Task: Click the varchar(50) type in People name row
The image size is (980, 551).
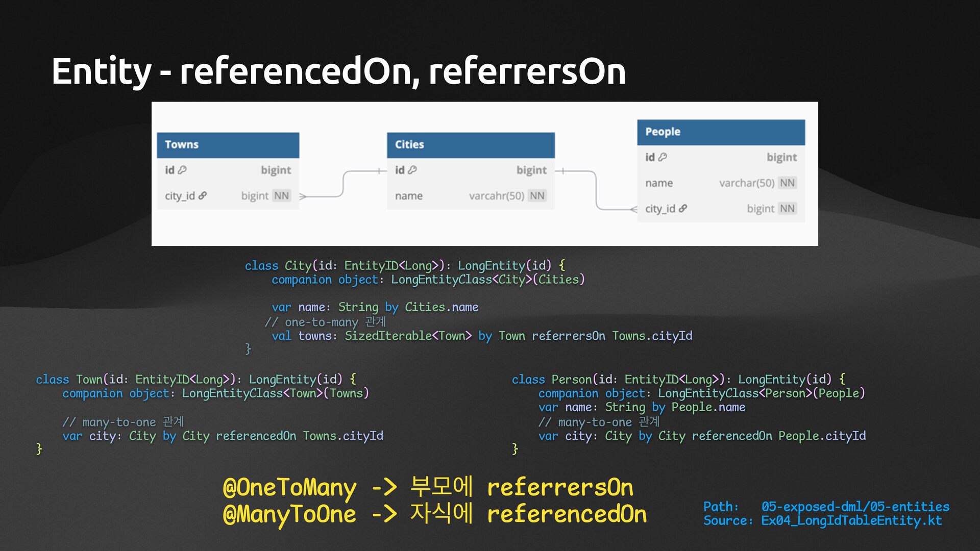Action: tap(746, 183)
